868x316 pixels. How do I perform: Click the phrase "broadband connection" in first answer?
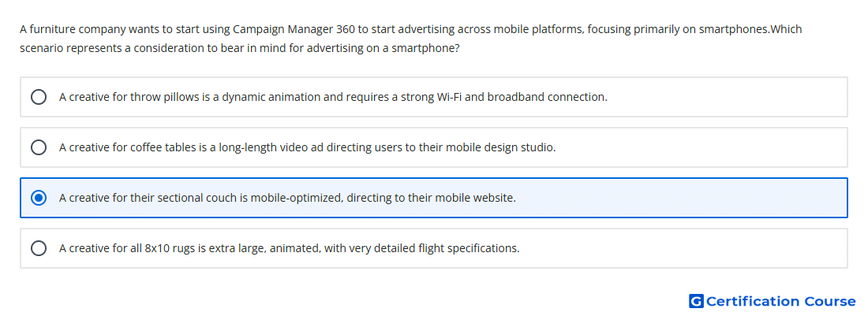546,97
